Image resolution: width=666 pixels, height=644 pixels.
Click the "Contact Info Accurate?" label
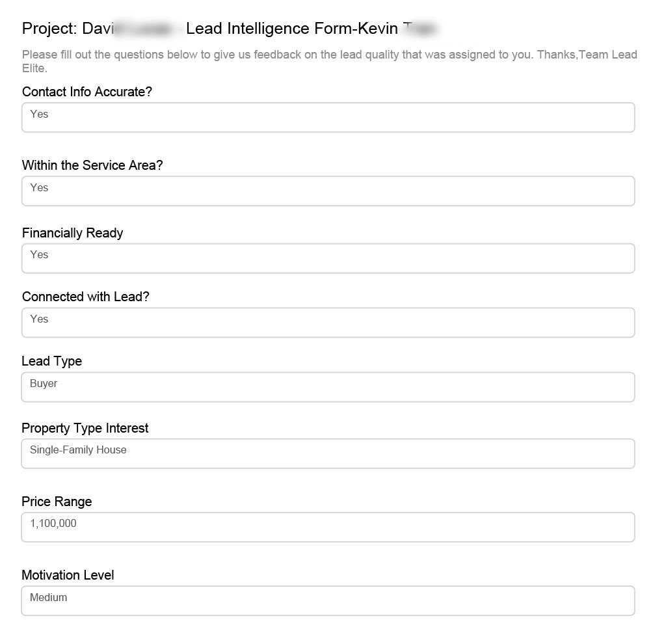[87, 92]
